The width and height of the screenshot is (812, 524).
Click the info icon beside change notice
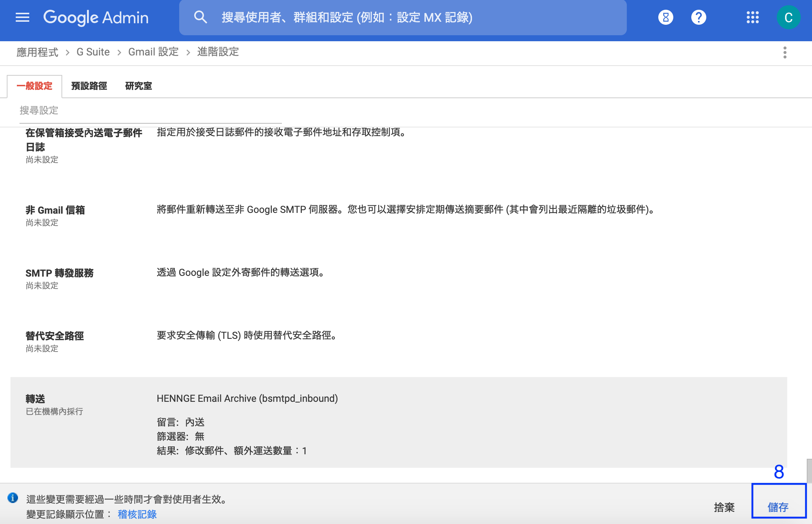13,498
